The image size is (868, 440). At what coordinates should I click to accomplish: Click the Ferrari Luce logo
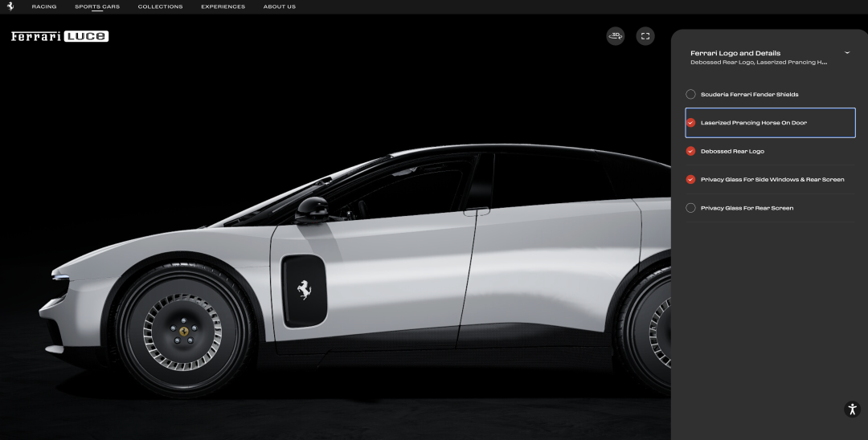pos(59,36)
